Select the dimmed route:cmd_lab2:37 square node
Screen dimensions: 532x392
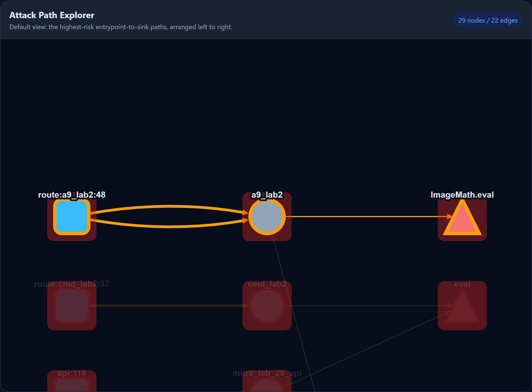click(72, 306)
